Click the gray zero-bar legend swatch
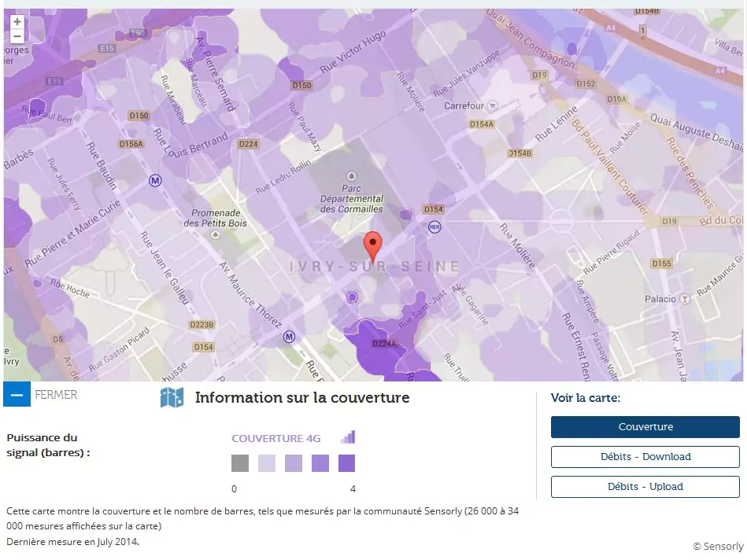The image size is (747, 560). [240, 463]
